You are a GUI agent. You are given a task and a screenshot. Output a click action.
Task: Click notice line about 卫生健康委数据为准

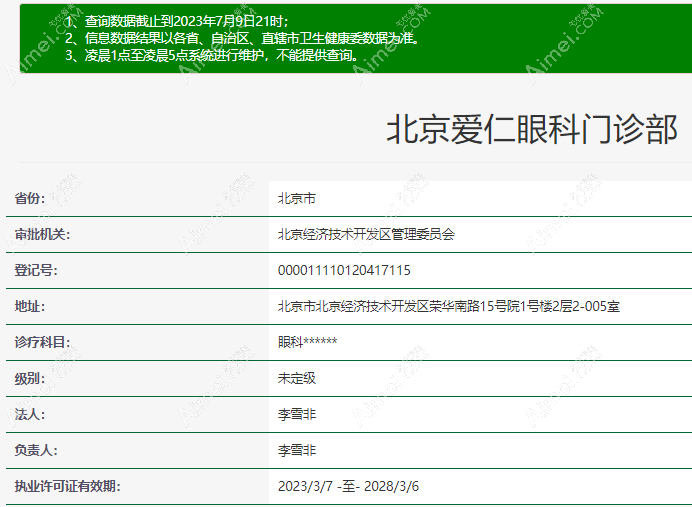tap(242, 38)
